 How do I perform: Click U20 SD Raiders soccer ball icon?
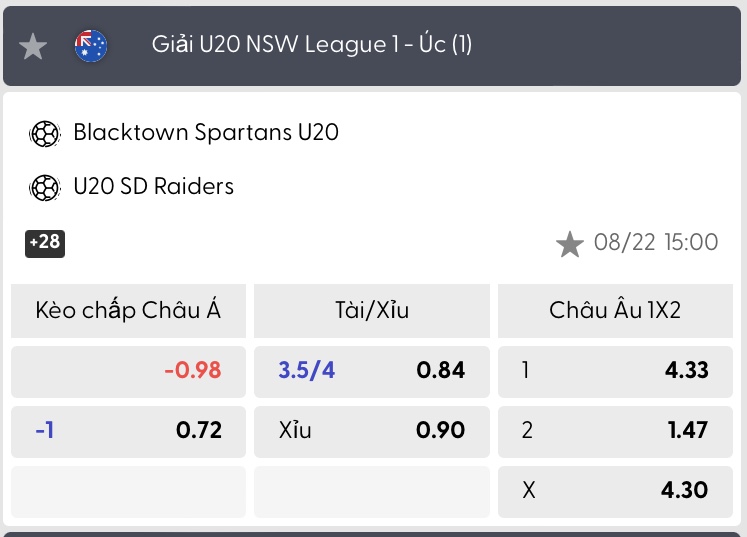[x=45, y=188]
